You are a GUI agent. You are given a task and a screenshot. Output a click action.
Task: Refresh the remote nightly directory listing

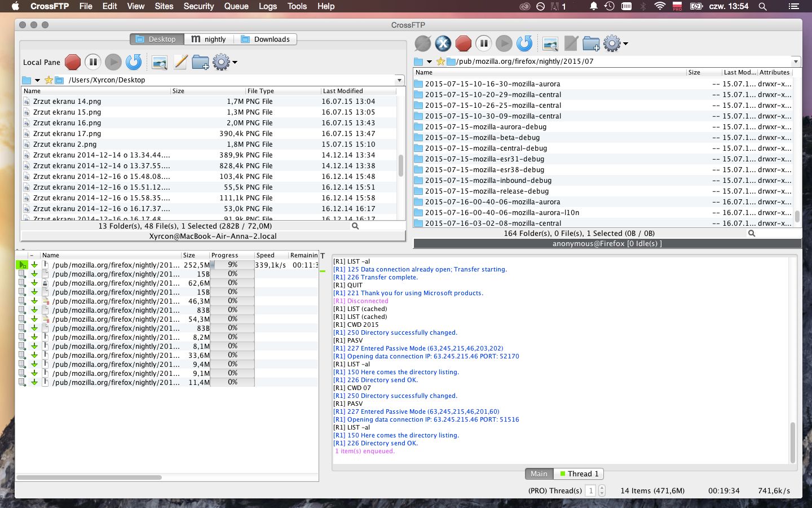[x=524, y=43]
